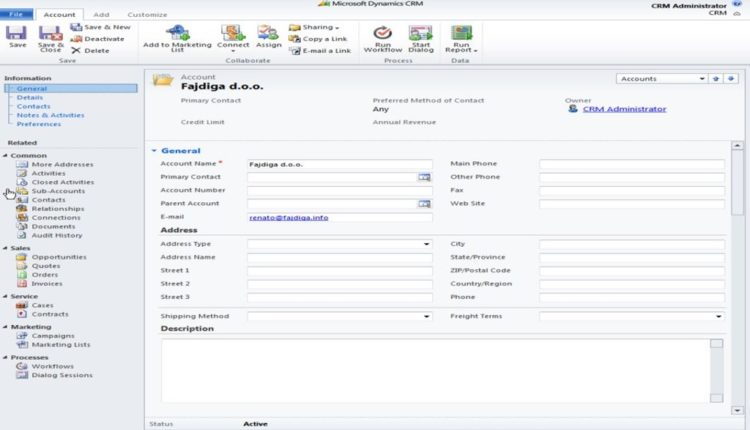Open the Parent Account lookup icon
Screen dimensions: 750x430
(424, 204)
